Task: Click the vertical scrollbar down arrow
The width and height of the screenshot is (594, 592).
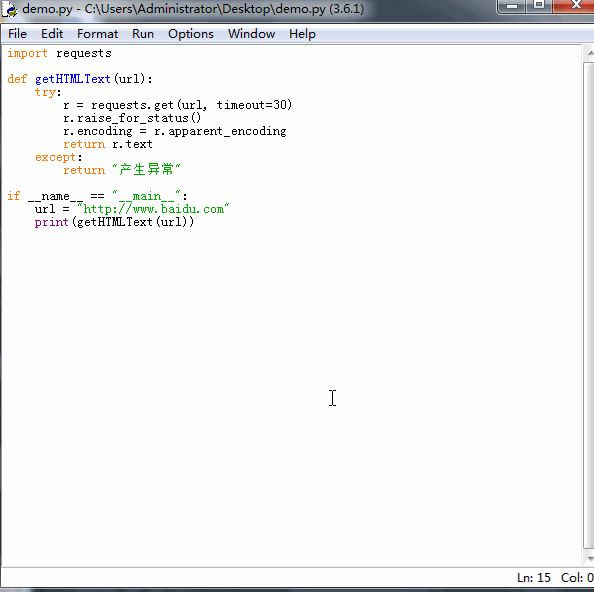Action: click(589, 558)
